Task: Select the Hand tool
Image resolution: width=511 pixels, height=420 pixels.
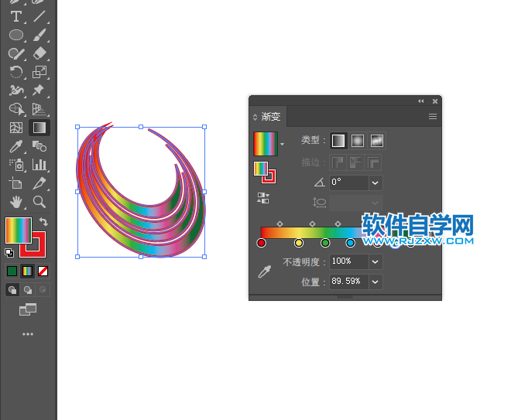Action: [x=16, y=202]
